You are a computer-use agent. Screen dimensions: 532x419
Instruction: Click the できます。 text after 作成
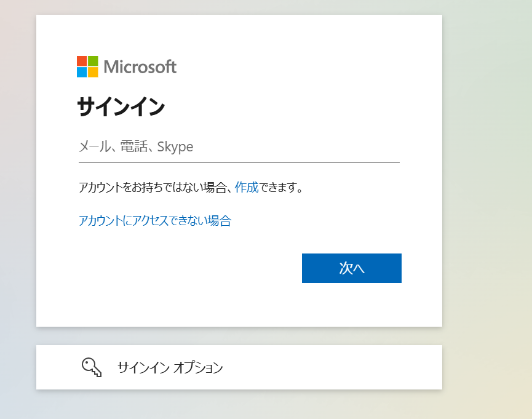(282, 187)
